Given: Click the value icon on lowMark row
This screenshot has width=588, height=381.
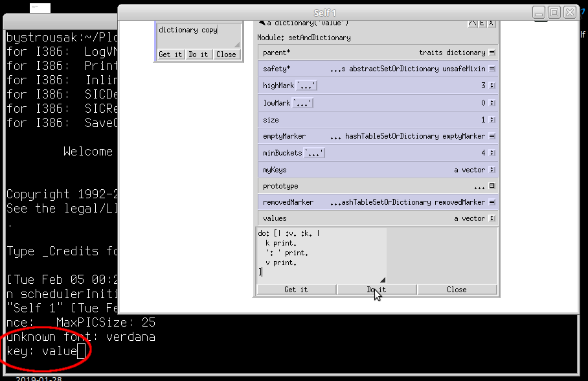Looking at the screenshot, I should point(492,103).
